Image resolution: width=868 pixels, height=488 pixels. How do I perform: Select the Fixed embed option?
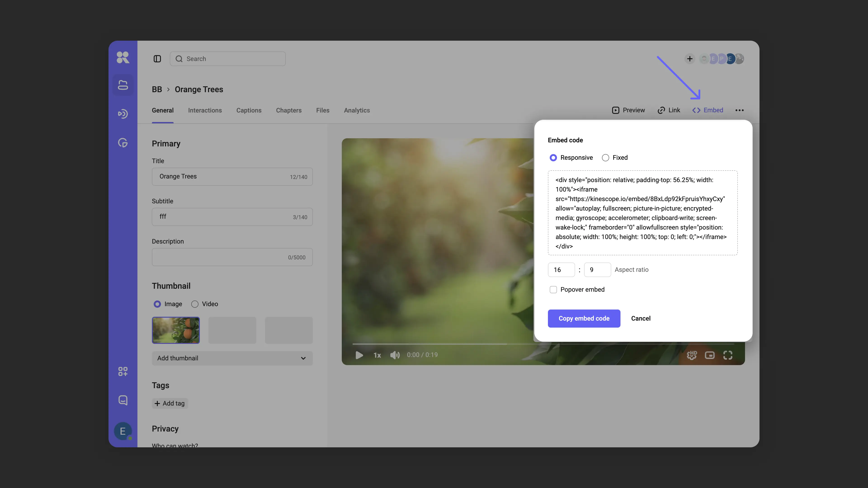click(615, 158)
